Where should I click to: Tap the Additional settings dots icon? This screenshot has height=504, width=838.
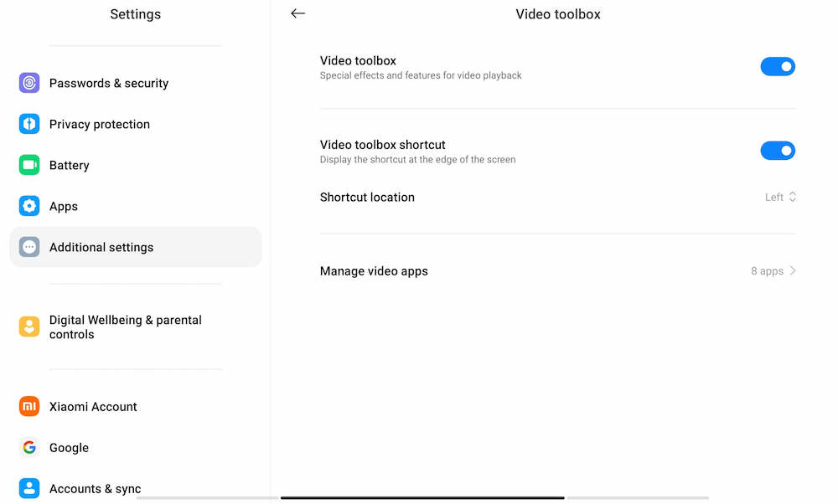click(x=29, y=247)
